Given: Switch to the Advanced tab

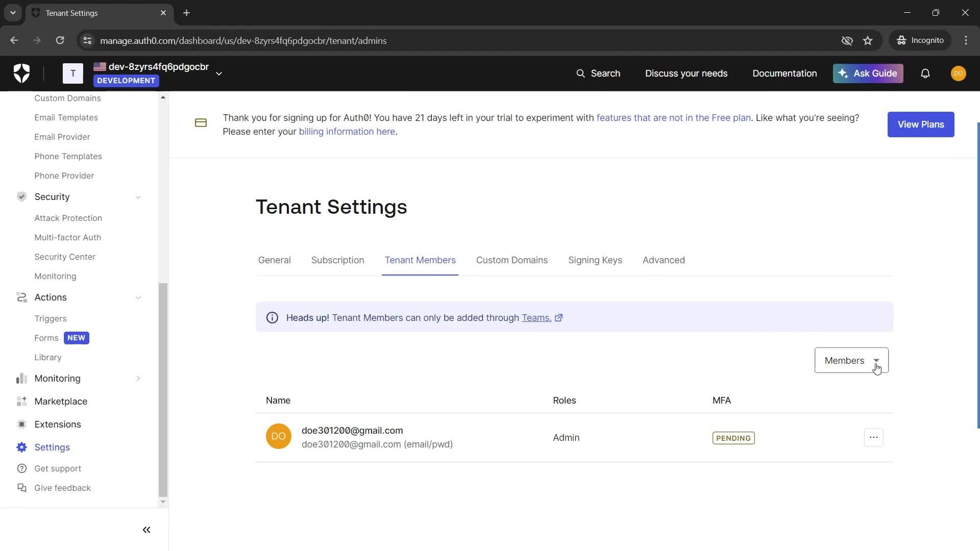Looking at the screenshot, I should tap(664, 260).
